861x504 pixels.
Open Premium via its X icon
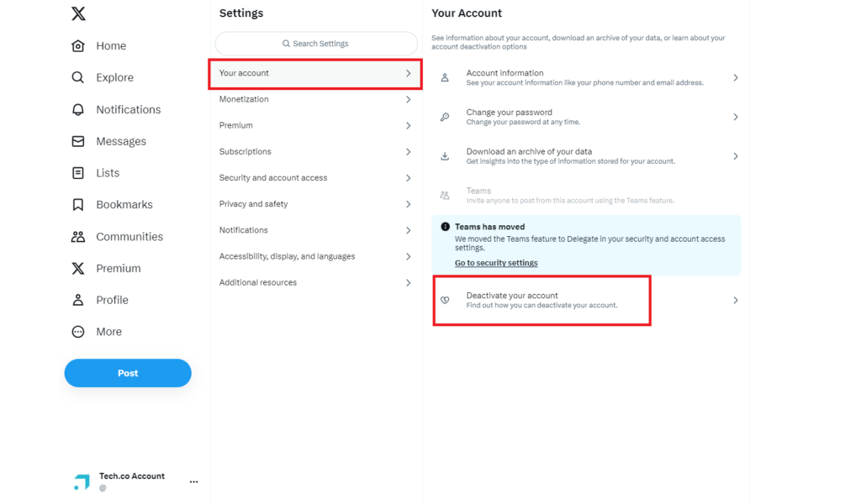pos(78,268)
